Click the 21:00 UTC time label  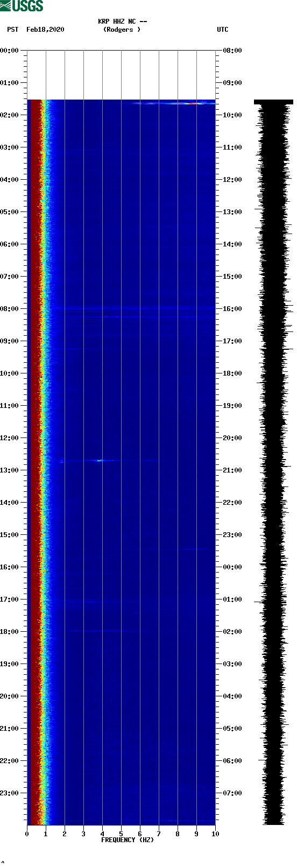pyautogui.click(x=232, y=470)
